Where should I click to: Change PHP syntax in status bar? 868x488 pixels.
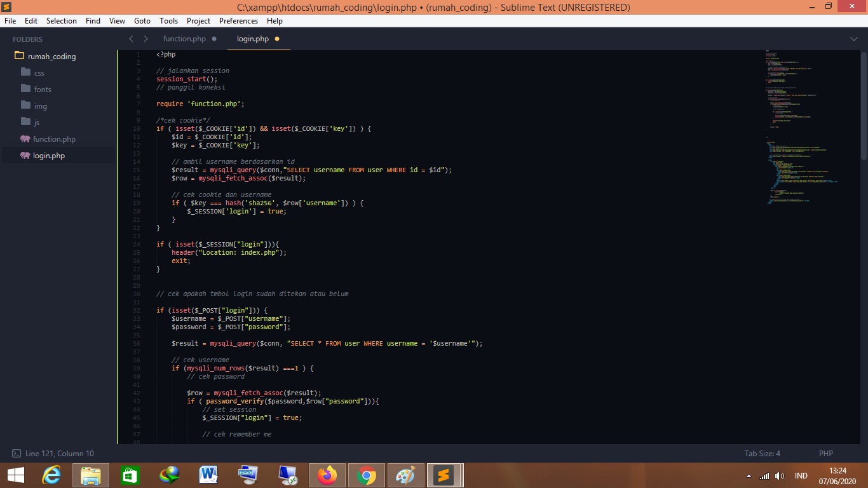[825, 453]
